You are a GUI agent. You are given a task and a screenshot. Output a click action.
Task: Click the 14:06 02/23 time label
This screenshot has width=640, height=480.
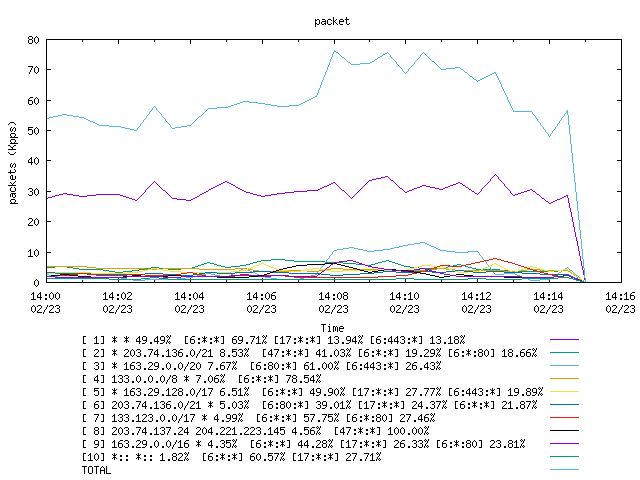(x=261, y=302)
